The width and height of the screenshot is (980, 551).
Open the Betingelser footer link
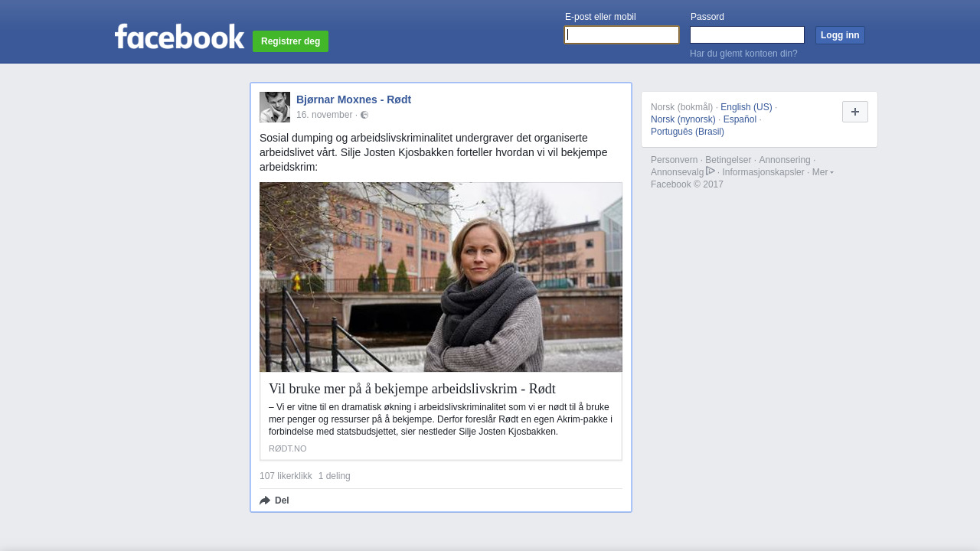tap(728, 160)
